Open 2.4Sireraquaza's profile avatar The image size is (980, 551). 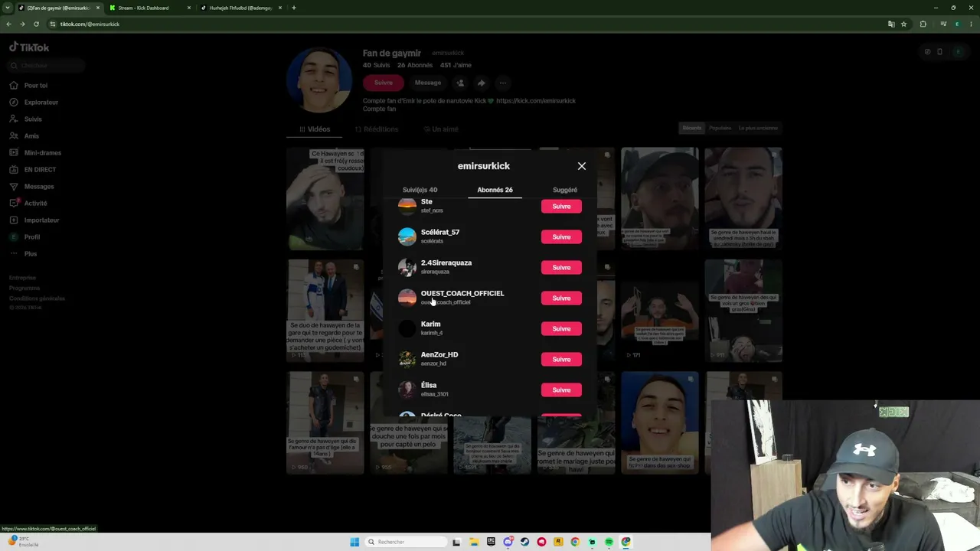tap(407, 267)
